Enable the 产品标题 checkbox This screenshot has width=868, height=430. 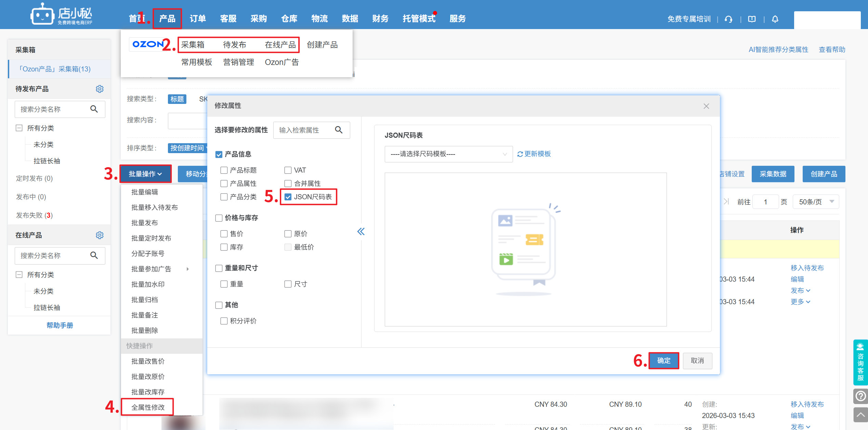click(x=224, y=170)
